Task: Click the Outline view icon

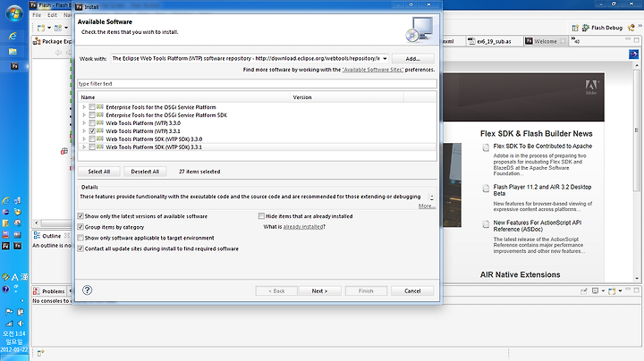Action: [x=37, y=236]
